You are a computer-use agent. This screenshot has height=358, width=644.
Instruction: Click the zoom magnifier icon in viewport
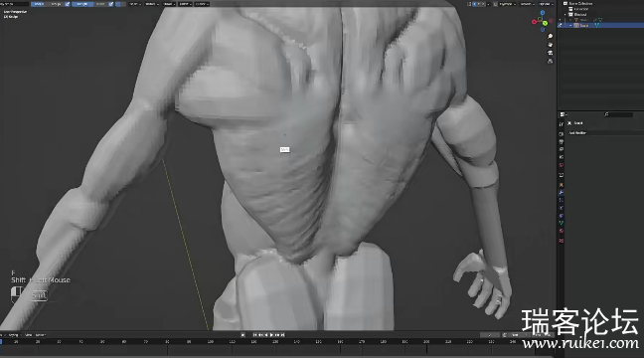(550, 37)
